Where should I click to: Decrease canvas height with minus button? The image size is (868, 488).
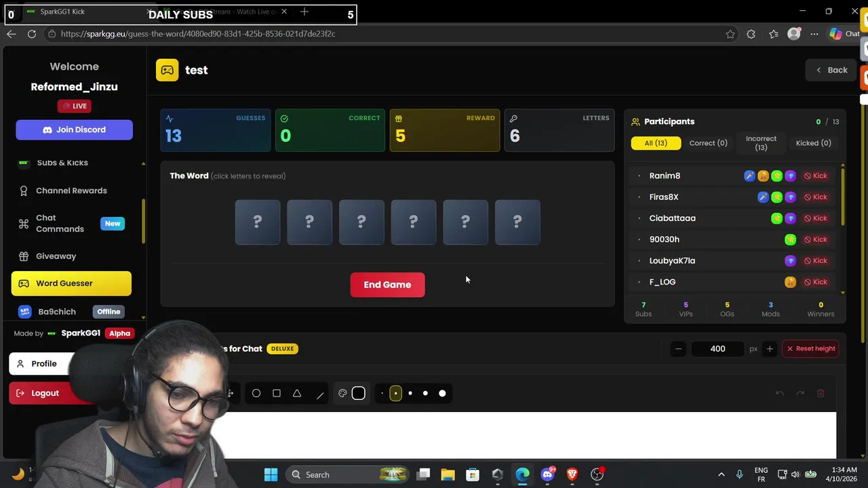[678, 349]
